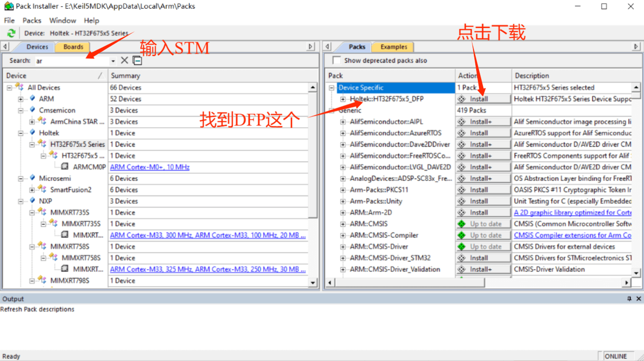The width and height of the screenshot is (644, 361).
Task: Collapse the Holtek vendor node
Action: (21, 133)
